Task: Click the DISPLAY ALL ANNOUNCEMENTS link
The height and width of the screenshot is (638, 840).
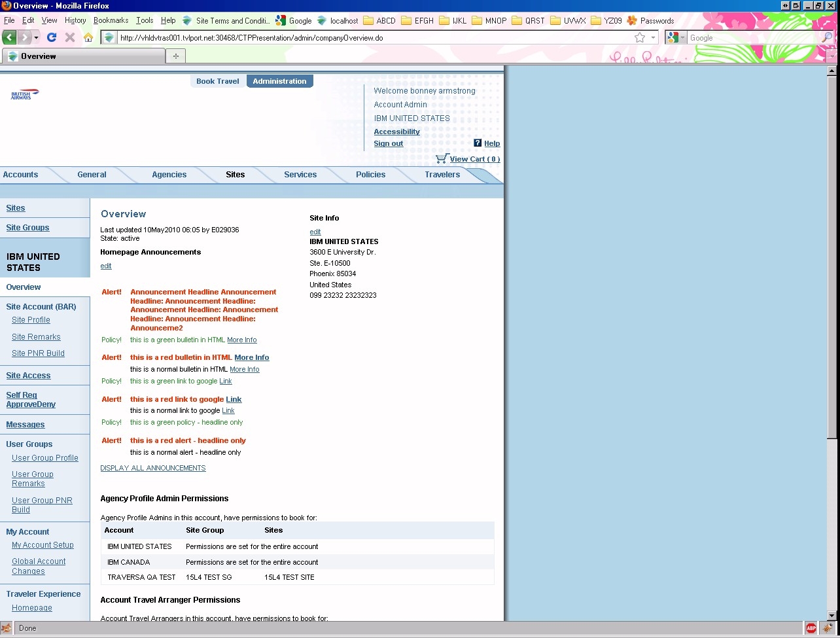Action: 153,468
